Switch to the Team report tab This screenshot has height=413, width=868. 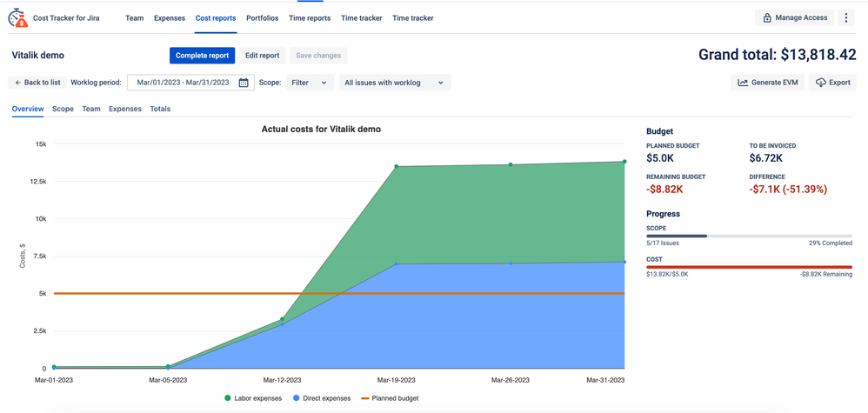tap(91, 109)
